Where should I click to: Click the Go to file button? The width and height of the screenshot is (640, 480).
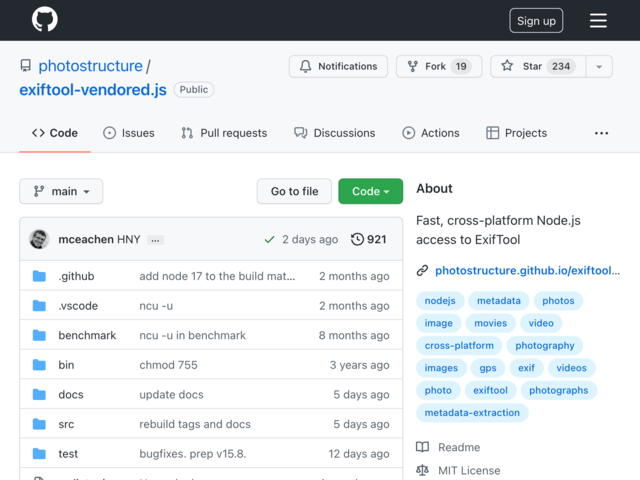[x=294, y=191]
